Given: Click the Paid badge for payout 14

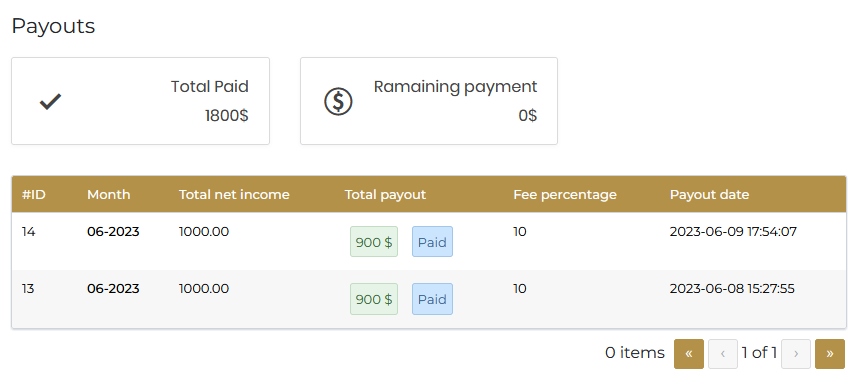Looking at the screenshot, I should coord(432,242).
